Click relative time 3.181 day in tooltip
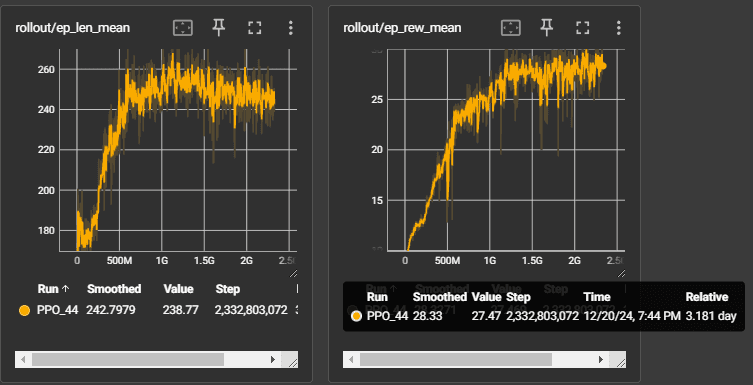Viewport: 753px width, 385px height. (x=711, y=316)
